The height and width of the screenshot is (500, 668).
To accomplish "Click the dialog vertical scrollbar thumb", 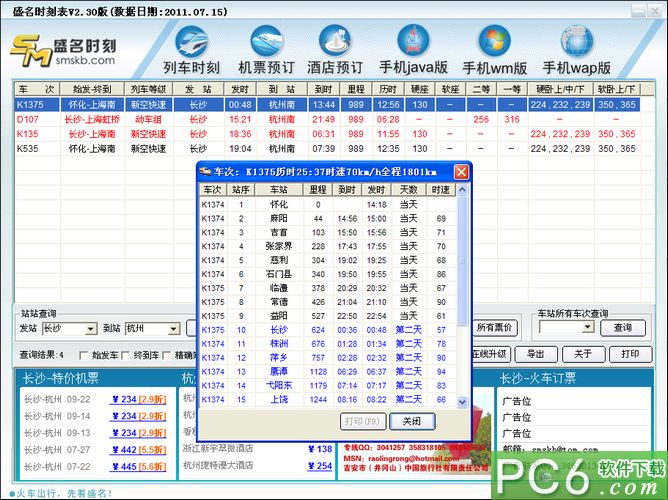I will (x=462, y=260).
